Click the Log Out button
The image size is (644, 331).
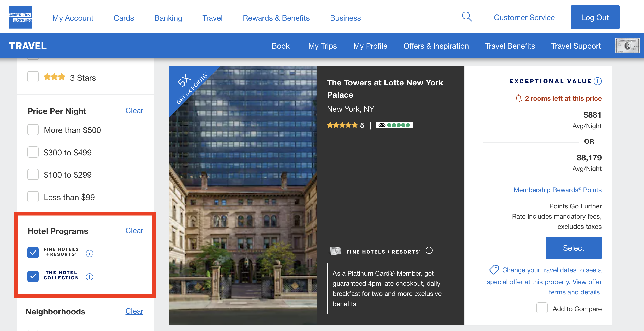[595, 17]
